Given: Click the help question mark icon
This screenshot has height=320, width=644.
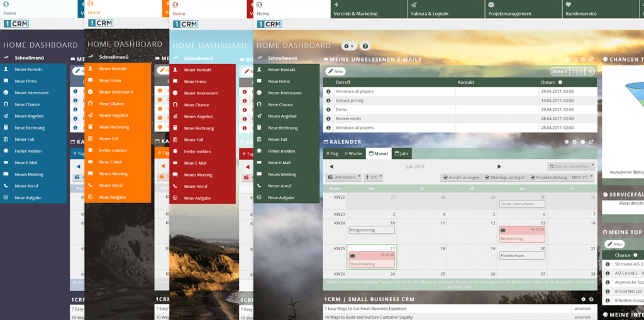Looking at the screenshot, I should (365, 46).
